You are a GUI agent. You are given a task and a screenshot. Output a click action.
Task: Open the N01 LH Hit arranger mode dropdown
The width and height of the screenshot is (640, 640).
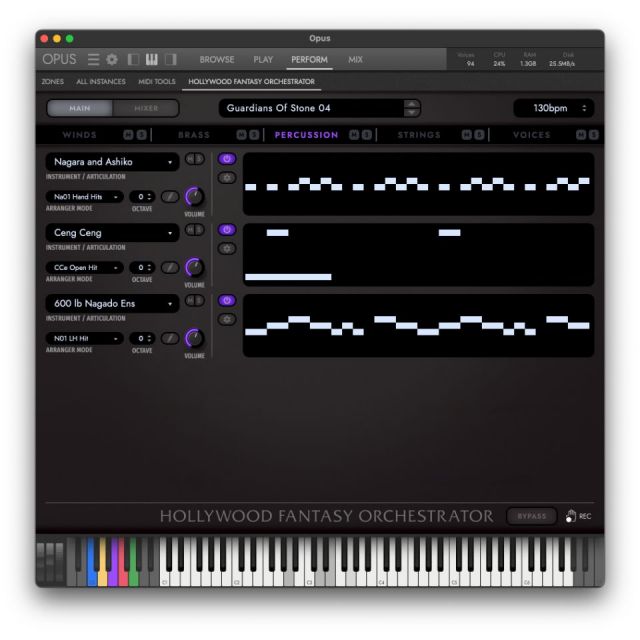(84, 338)
